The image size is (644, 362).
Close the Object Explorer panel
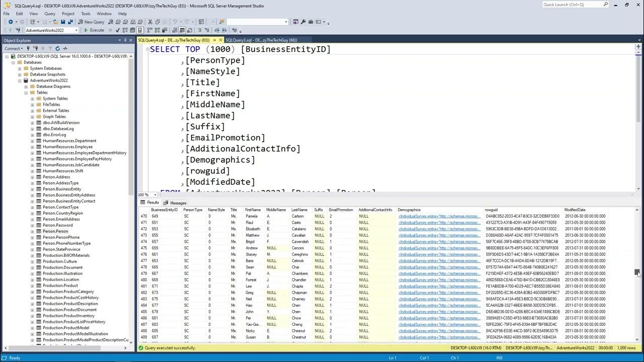(131, 40)
